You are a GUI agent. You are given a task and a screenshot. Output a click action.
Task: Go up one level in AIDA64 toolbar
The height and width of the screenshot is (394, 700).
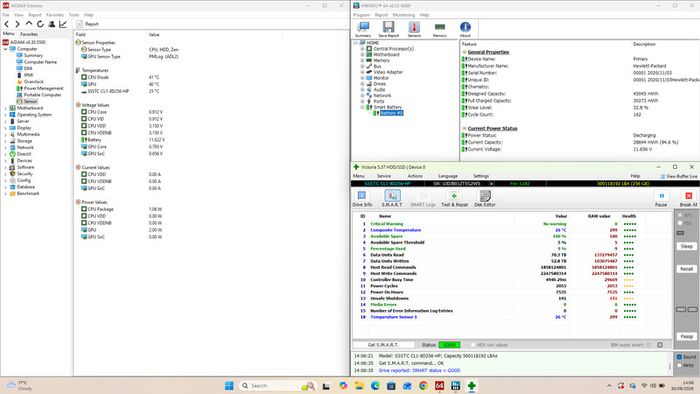coord(29,24)
